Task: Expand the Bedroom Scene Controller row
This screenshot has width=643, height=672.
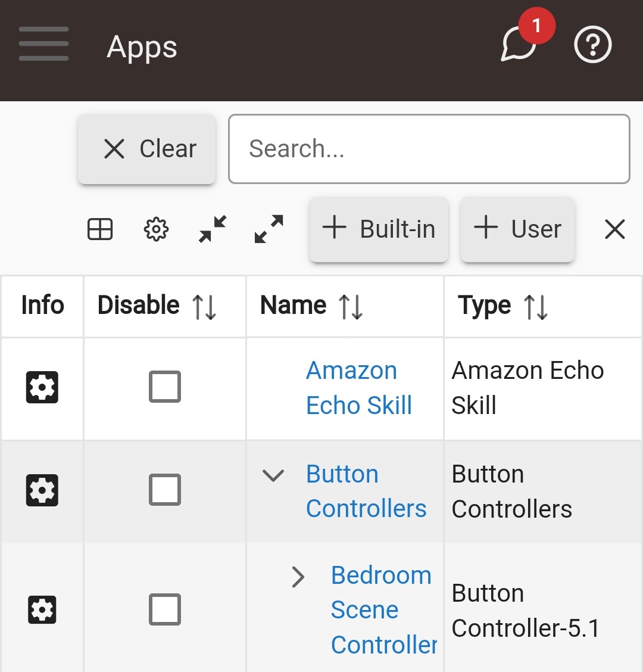Action: pyautogui.click(x=298, y=577)
